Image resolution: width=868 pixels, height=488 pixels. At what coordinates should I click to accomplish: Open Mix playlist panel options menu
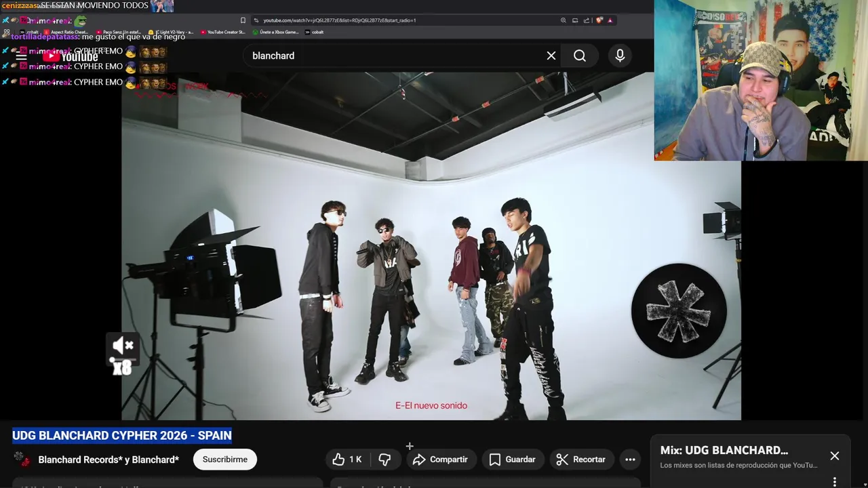point(835,482)
